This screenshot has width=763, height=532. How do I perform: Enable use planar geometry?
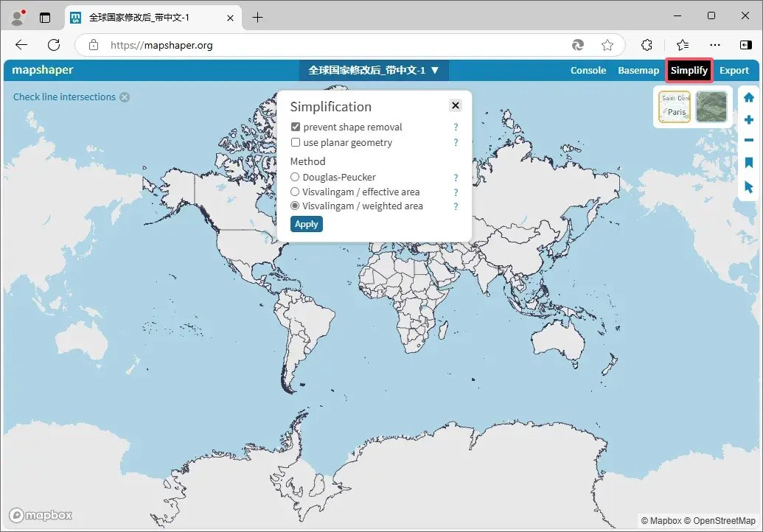coord(296,142)
